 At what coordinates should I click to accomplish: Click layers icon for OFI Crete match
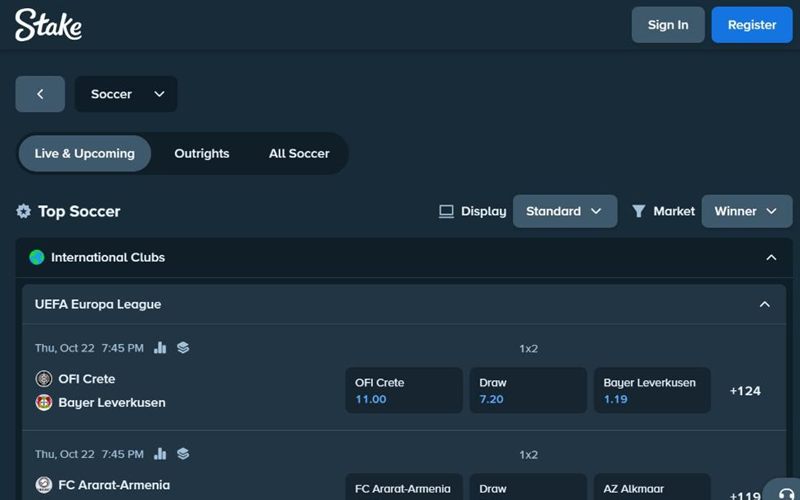point(183,348)
